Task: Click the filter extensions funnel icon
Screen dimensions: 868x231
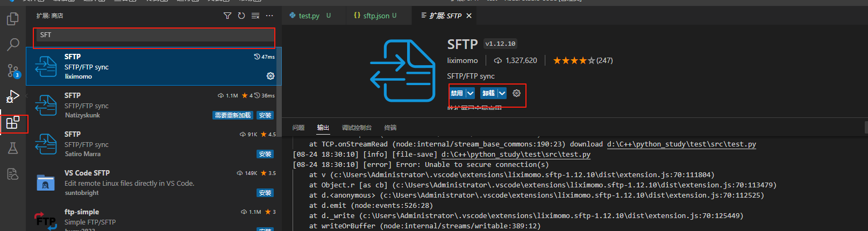Action: 227,16
